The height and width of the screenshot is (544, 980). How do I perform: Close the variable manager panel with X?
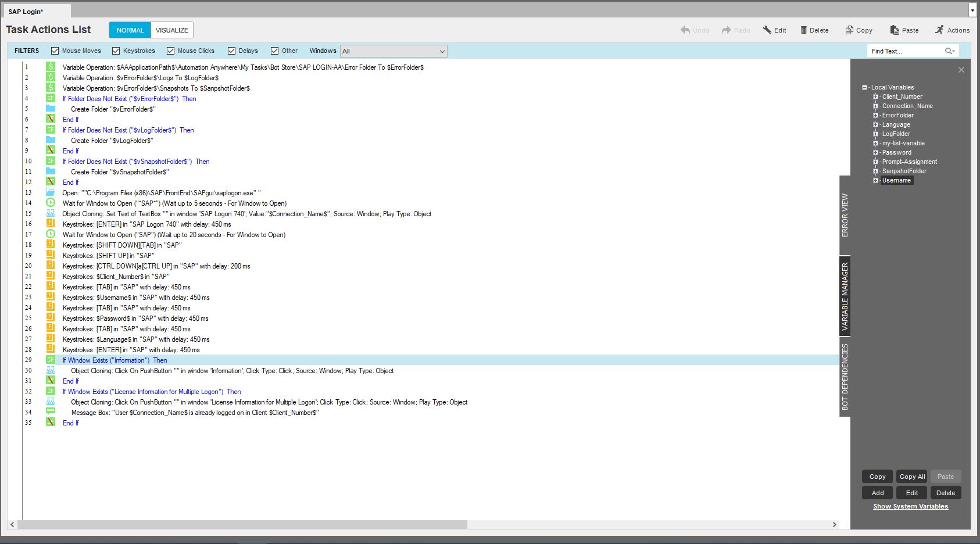pos(961,70)
